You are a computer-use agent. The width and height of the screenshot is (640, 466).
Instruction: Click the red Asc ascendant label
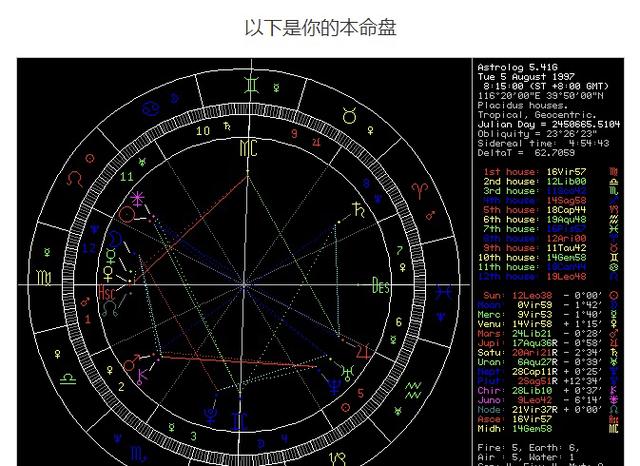tap(107, 292)
